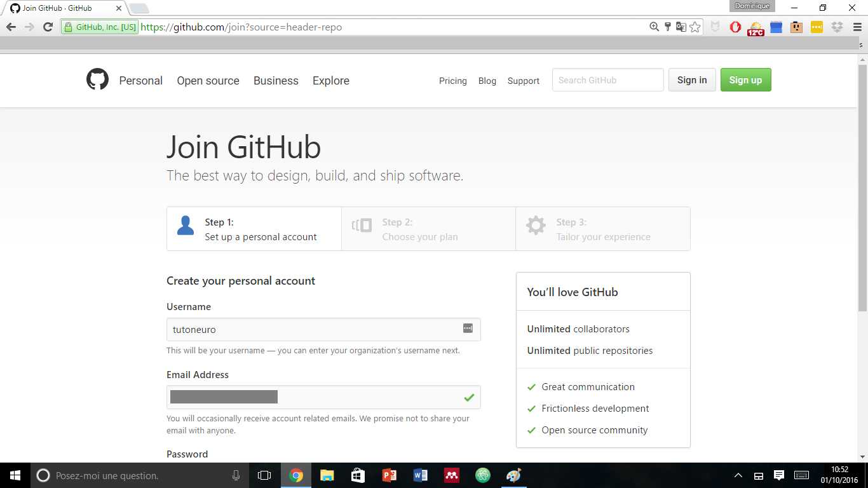
Task: Open File Explorer from taskbar
Action: [x=327, y=475]
